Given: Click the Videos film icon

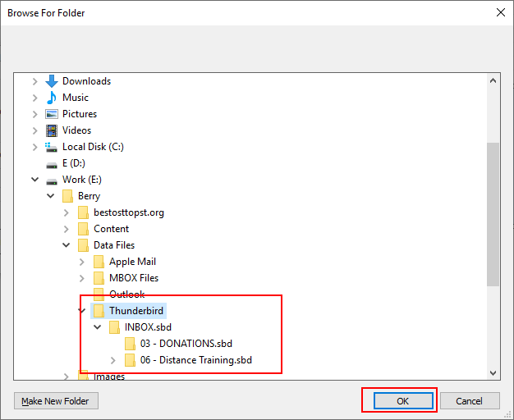Looking at the screenshot, I should point(52,130).
